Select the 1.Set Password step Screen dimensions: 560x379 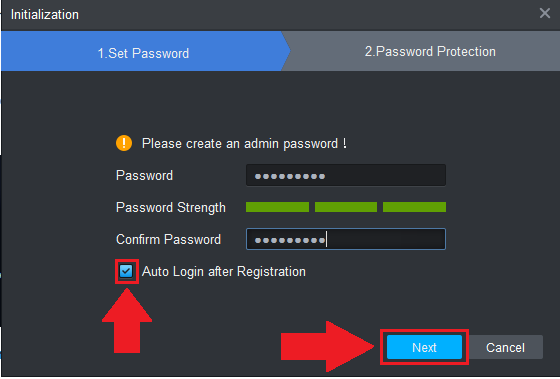click(x=143, y=51)
